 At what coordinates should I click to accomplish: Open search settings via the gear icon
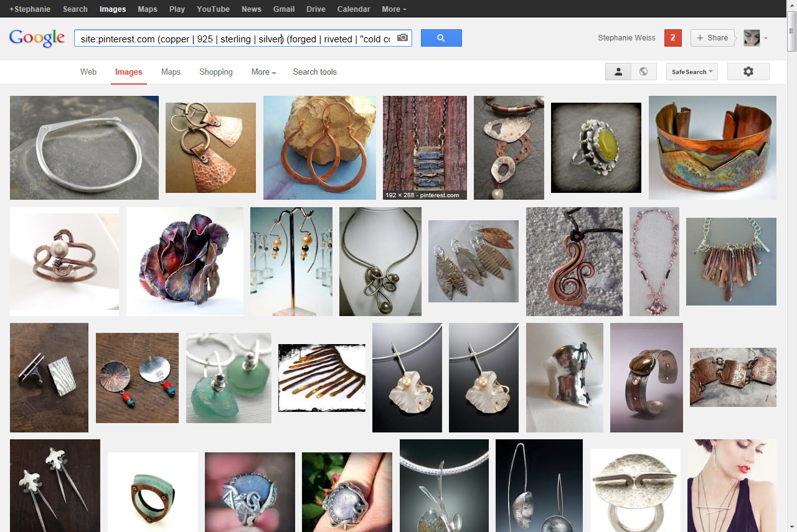tap(748, 72)
